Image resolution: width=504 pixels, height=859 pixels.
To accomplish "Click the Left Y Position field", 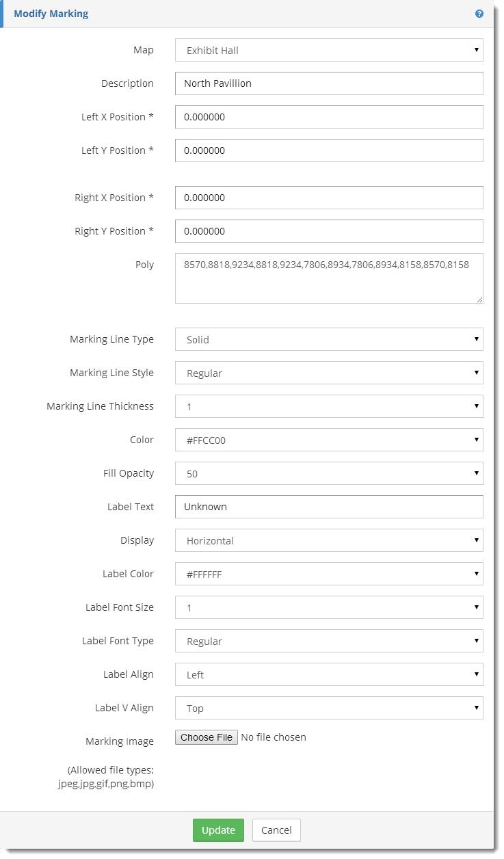I will point(329,150).
